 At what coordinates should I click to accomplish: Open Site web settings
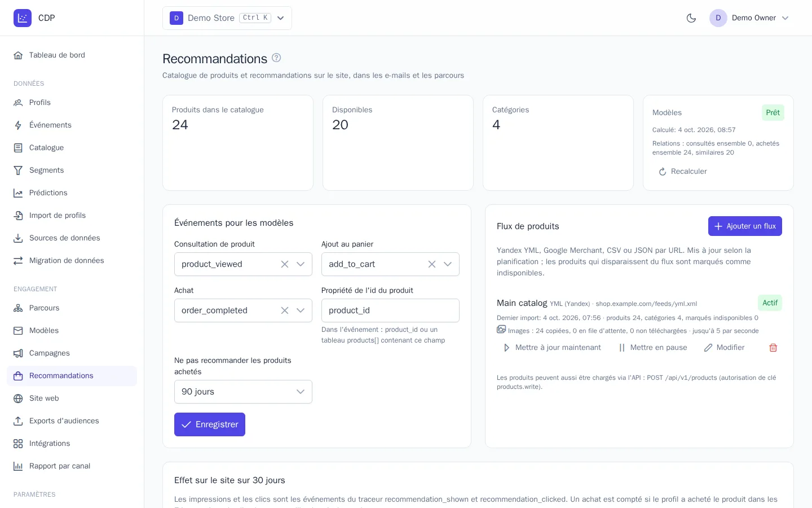(x=72, y=398)
